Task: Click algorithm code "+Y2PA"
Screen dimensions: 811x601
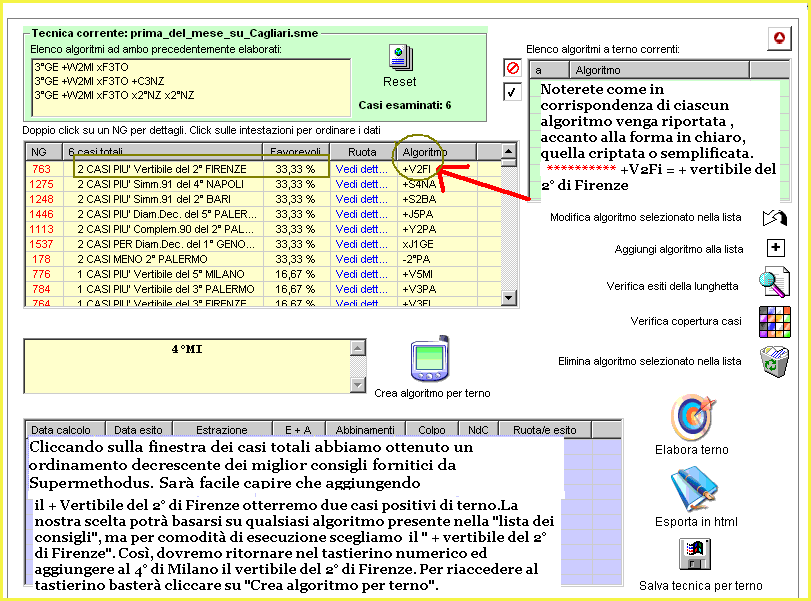Action: point(419,229)
